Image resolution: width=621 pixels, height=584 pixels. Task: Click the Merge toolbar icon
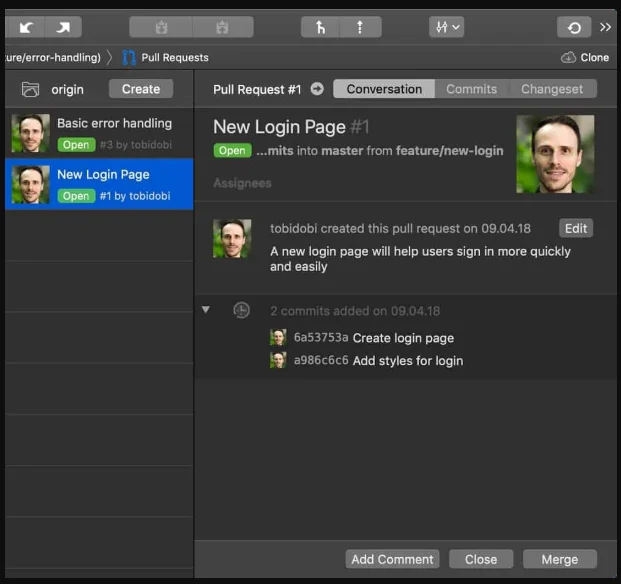[x=320, y=27]
